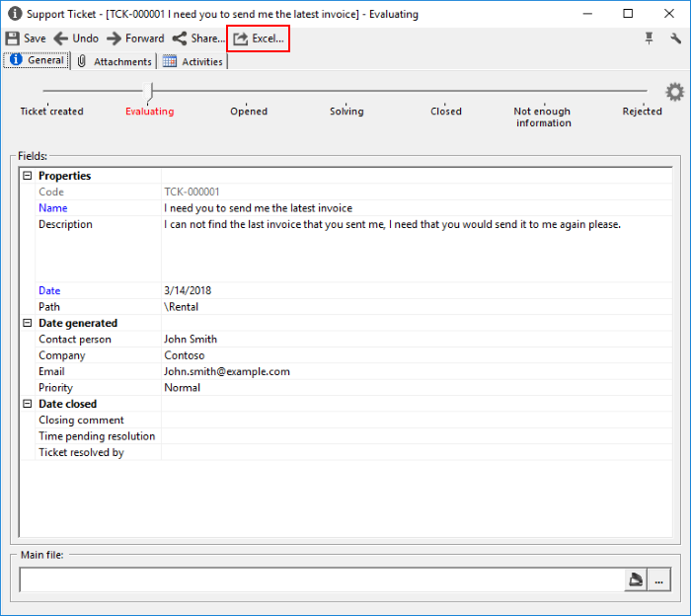
Task: Click the Share icon in toolbar
Action: tap(180, 38)
